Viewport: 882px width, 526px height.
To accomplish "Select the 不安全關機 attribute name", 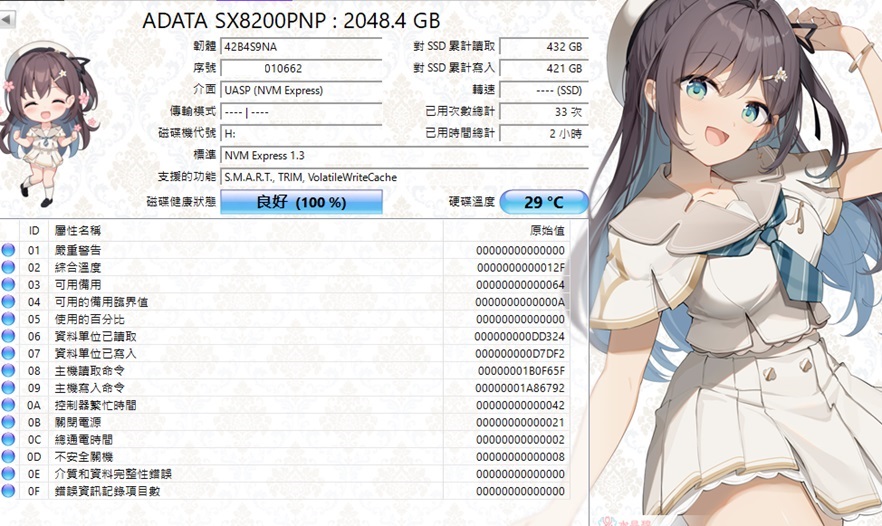I will point(84,457).
